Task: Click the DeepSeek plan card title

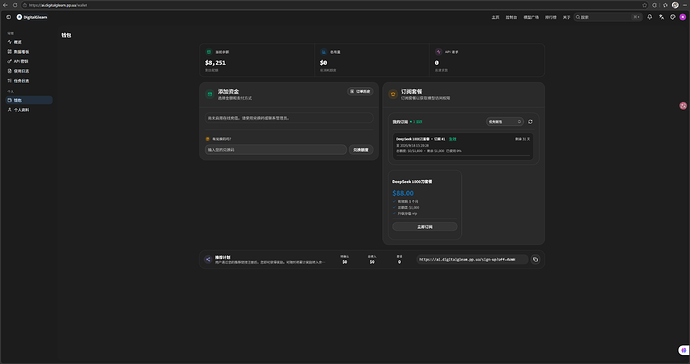Action: coord(412,181)
